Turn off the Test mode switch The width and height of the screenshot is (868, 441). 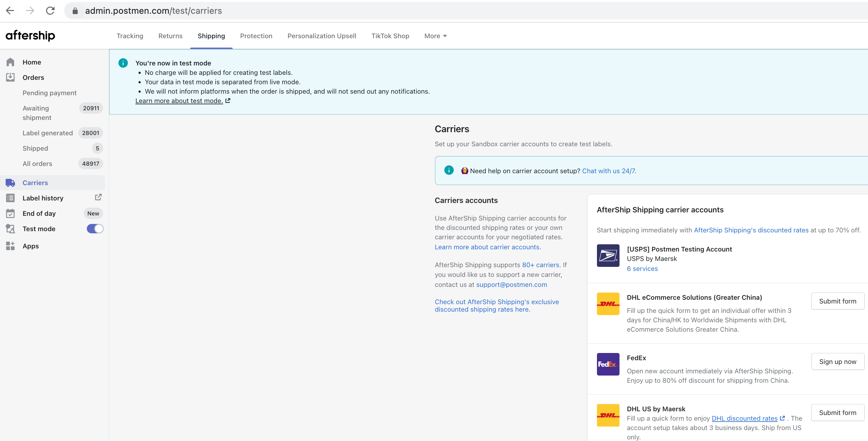coord(95,229)
